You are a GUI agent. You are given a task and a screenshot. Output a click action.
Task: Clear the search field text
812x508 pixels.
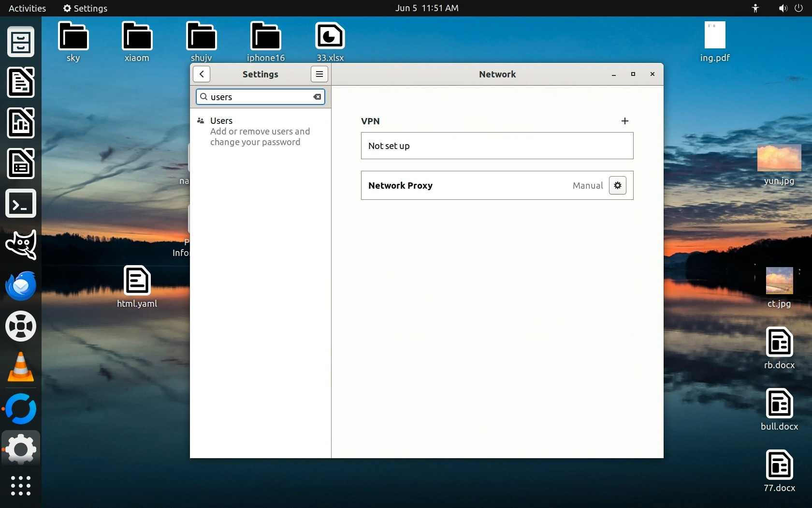coord(317,97)
